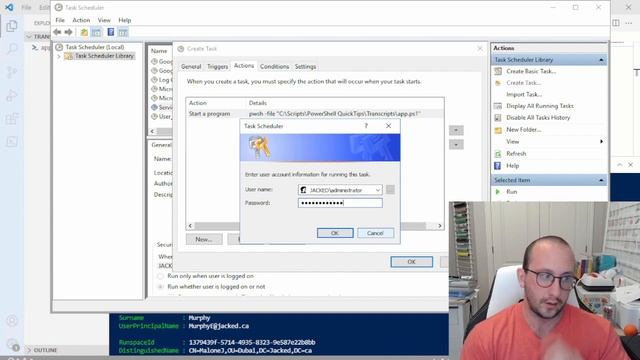Click the green Run arrow icon
This screenshot has width=640, height=360.
(498, 191)
